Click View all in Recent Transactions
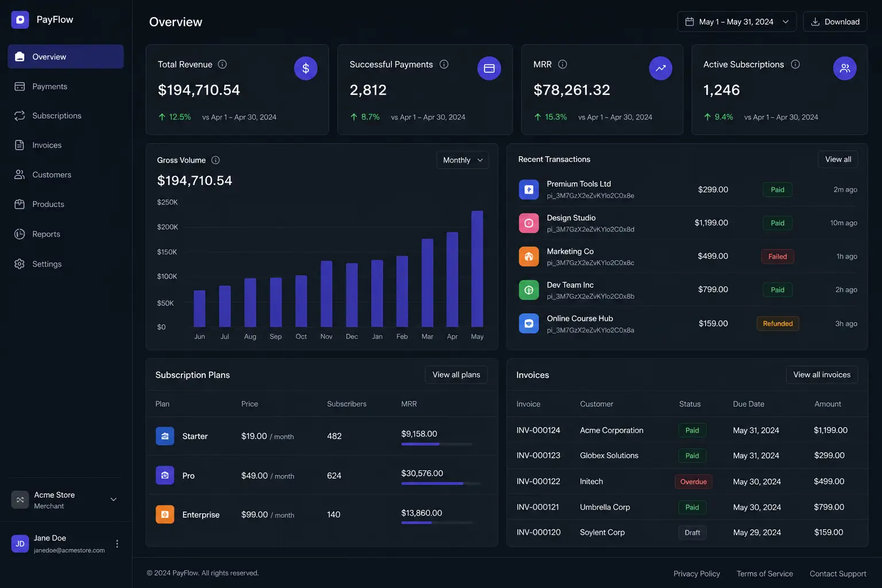 pyautogui.click(x=838, y=159)
